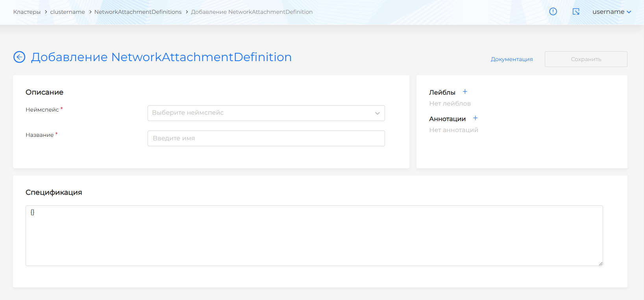Open the 'NetworkAttachmentDefinitions' breadcrumb
Image resolution: width=644 pixels, height=300 pixels.
[138, 12]
